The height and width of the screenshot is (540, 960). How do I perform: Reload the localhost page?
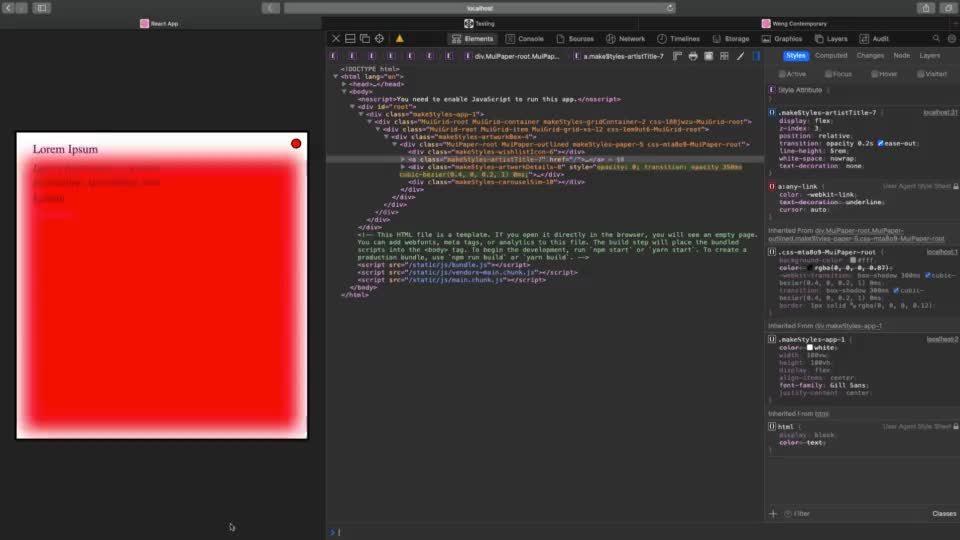[x=670, y=8]
